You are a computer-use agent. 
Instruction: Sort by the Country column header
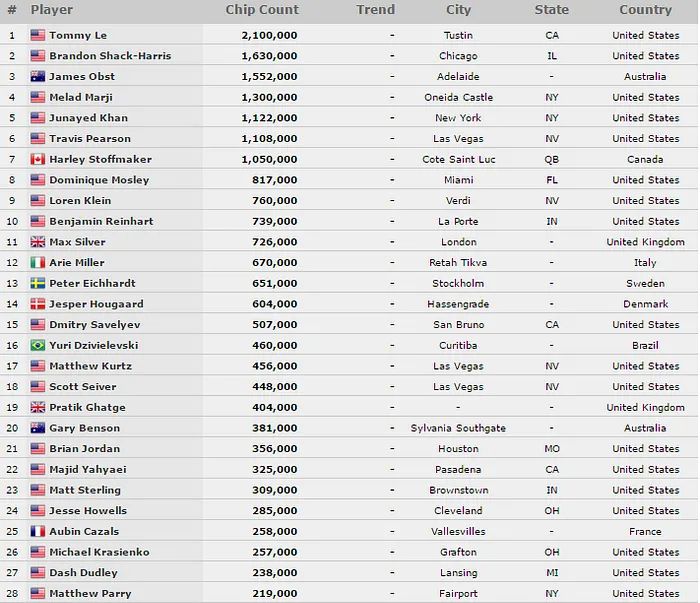(x=646, y=10)
